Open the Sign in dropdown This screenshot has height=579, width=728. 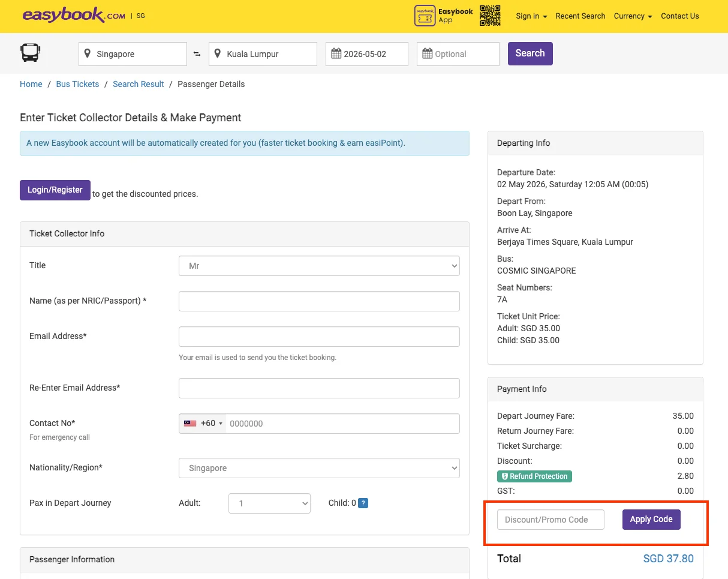[x=531, y=16]
